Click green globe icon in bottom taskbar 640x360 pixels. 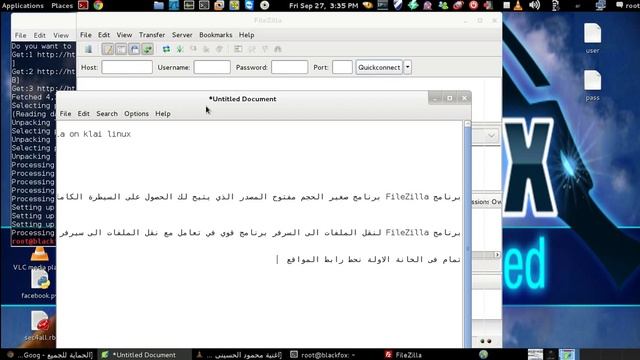click(x=483, y=354)
